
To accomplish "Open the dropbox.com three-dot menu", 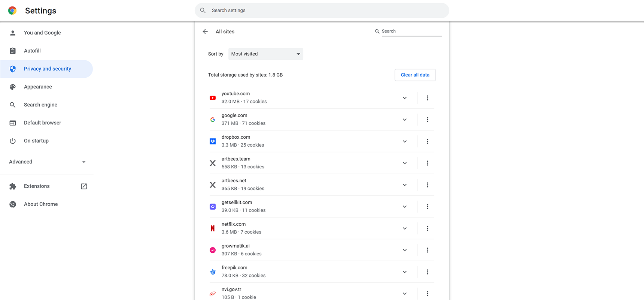I will (x=427, y=141).
